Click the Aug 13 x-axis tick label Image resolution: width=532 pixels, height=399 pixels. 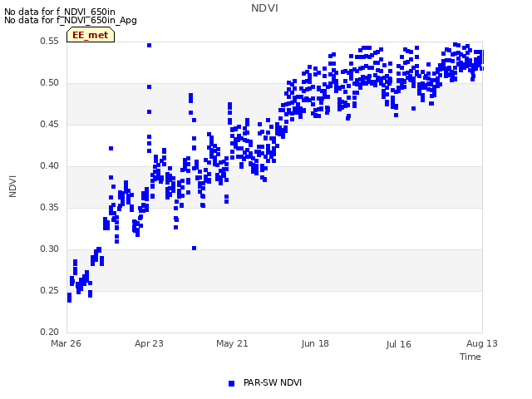click(x=482, y=343)
